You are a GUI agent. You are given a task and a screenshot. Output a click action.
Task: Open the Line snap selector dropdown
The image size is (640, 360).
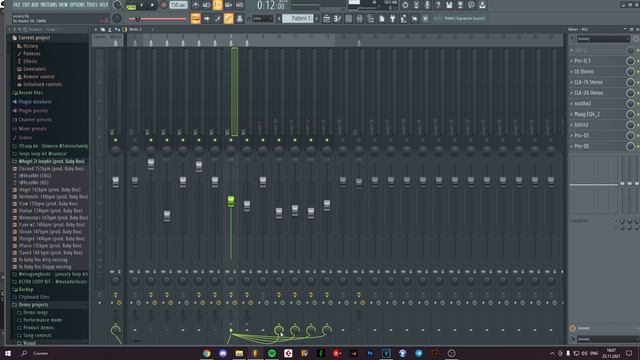click(x=262, y=18)
